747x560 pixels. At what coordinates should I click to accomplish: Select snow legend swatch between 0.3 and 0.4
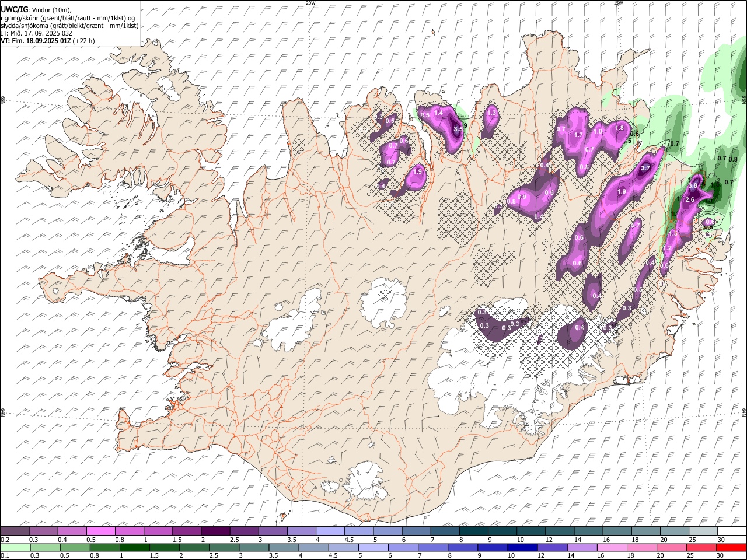44,531
